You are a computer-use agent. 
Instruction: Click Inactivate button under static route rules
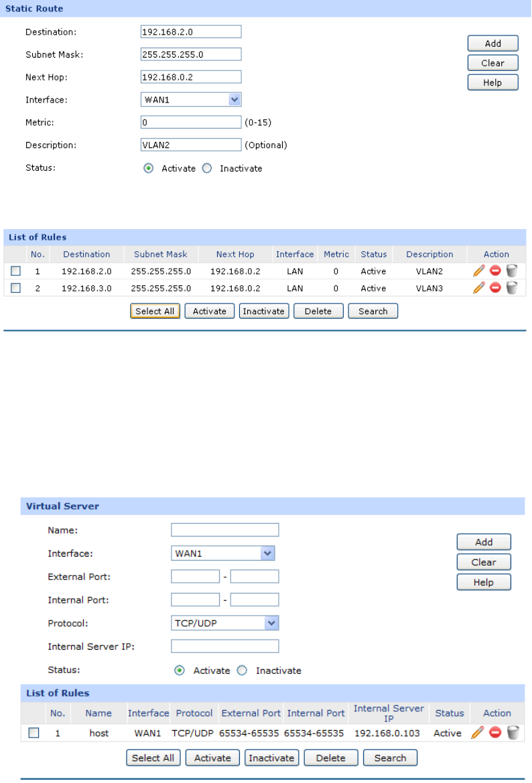point(264,311)
